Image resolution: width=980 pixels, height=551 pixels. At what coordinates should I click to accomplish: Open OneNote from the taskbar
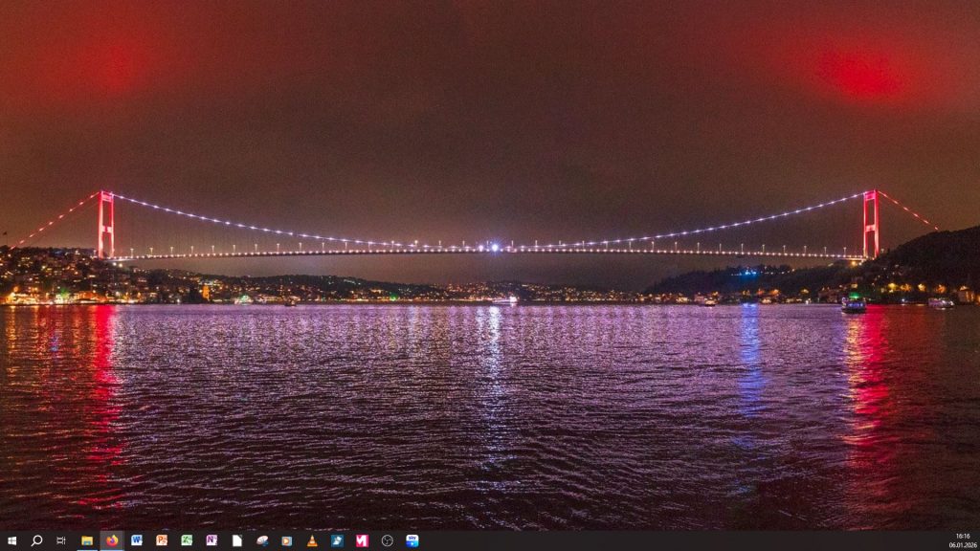pos(212,540)
